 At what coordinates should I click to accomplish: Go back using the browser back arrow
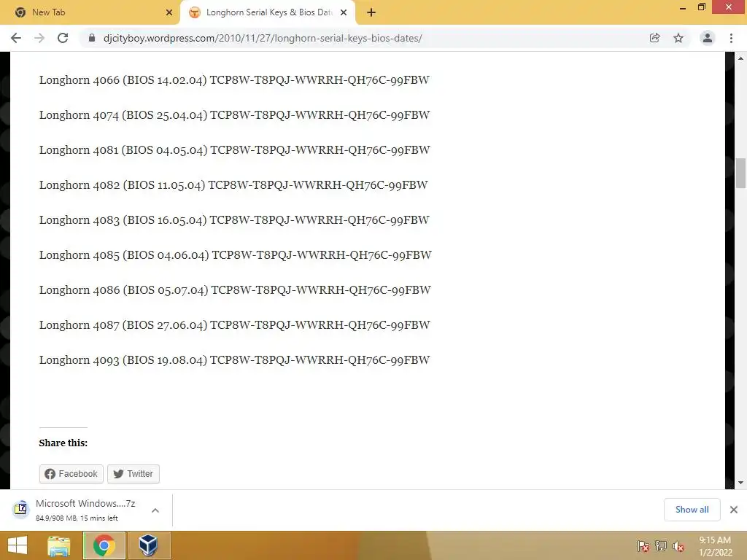tap(16, 38)
